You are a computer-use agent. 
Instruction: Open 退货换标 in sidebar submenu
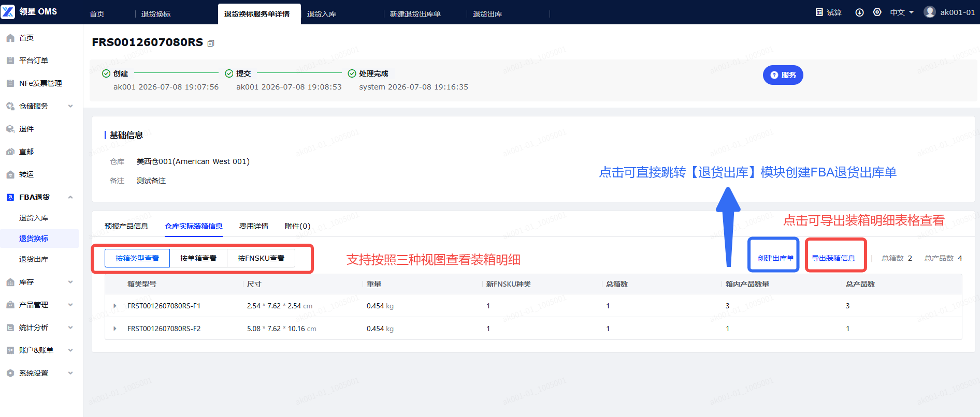34,239
